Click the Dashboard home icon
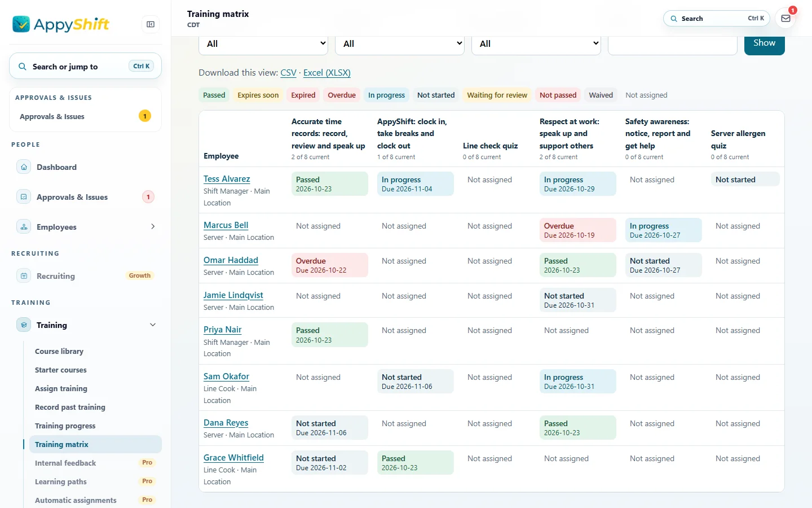Viewport: 812px width, 508px height. [24, 167]
